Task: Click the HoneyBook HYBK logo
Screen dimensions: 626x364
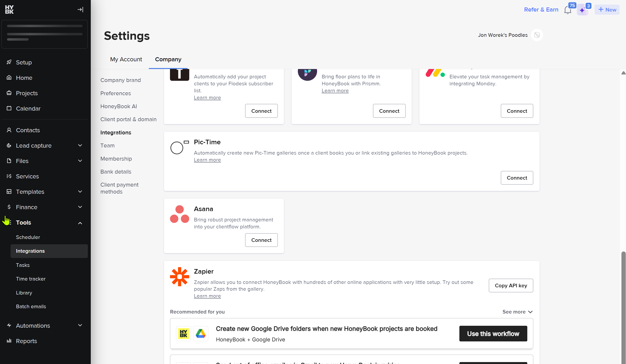Action: pos(9,9)
